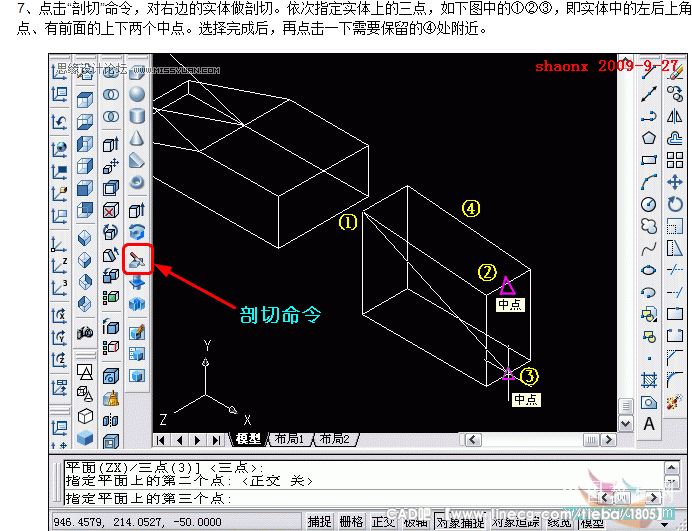This screenshot has width=692, height=531.
Task: Click the UCS World icon
Action: [x=59, y=149]
